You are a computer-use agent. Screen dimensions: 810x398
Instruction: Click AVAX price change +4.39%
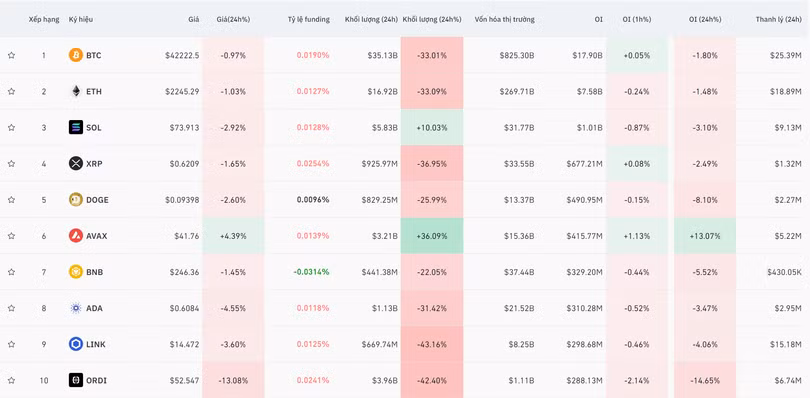[x=233, y=236]
